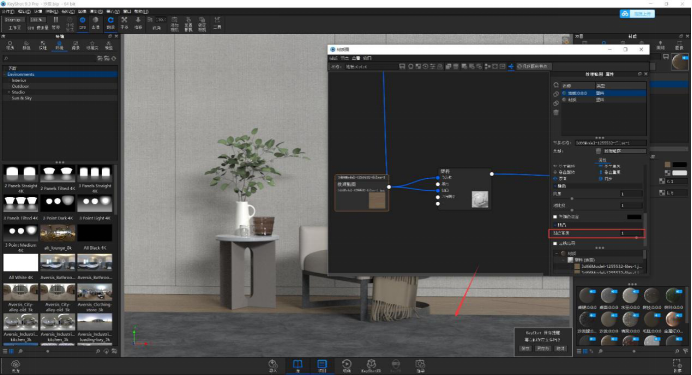Select the All White 4K environment thumbnail
The height and width of the screenshot is (375, 692).
[x=21, y=263]
